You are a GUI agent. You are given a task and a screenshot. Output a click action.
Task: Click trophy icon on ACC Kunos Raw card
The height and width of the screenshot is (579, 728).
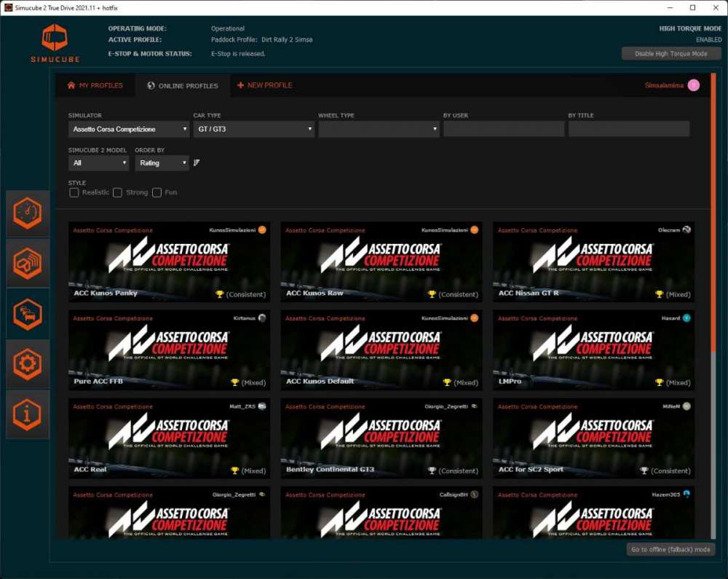(432, 294)
